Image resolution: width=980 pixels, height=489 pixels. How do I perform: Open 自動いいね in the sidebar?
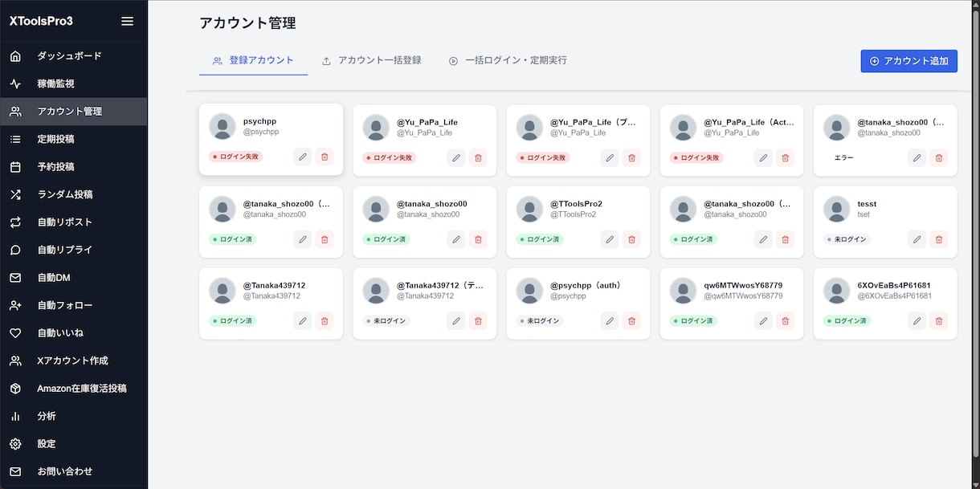click(x=73, y=332)
